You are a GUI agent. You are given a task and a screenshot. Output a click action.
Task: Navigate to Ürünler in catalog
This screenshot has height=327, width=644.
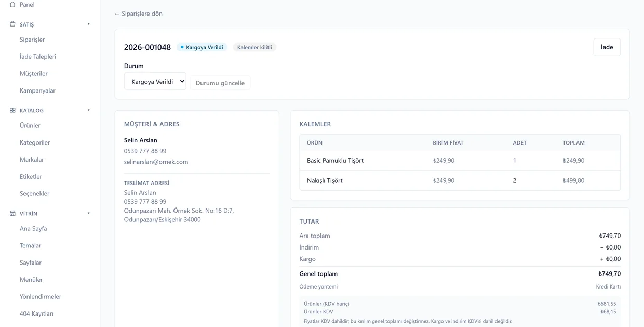30,125
